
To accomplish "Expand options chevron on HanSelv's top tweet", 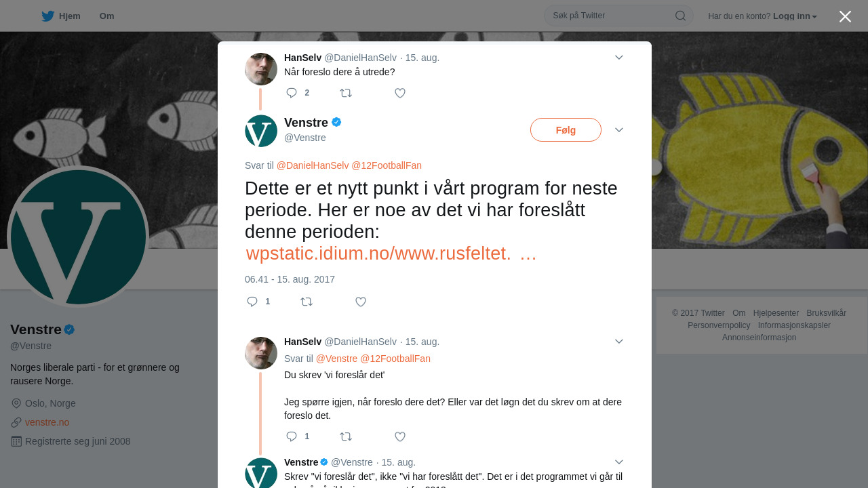I will [x=619, y=58].
